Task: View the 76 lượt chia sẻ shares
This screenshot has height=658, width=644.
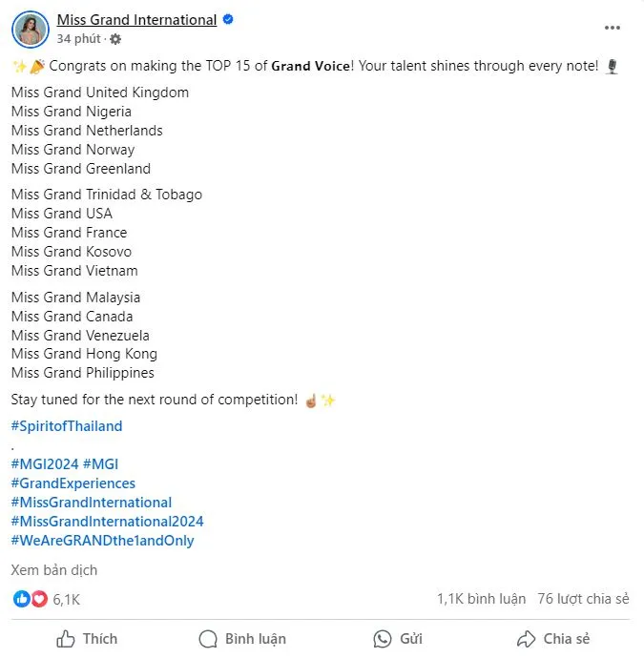Action: pos(583,599)
